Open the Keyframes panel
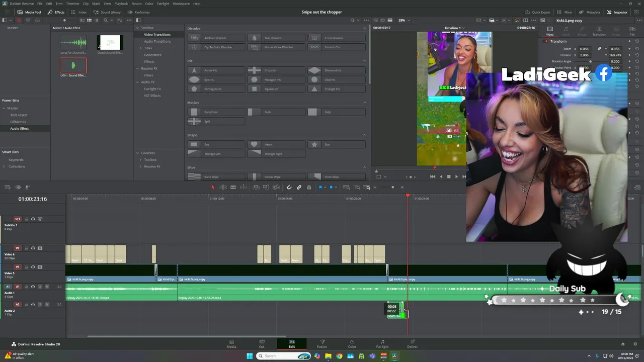The height and width of the screenshot is (362, 644). [139, 12]
